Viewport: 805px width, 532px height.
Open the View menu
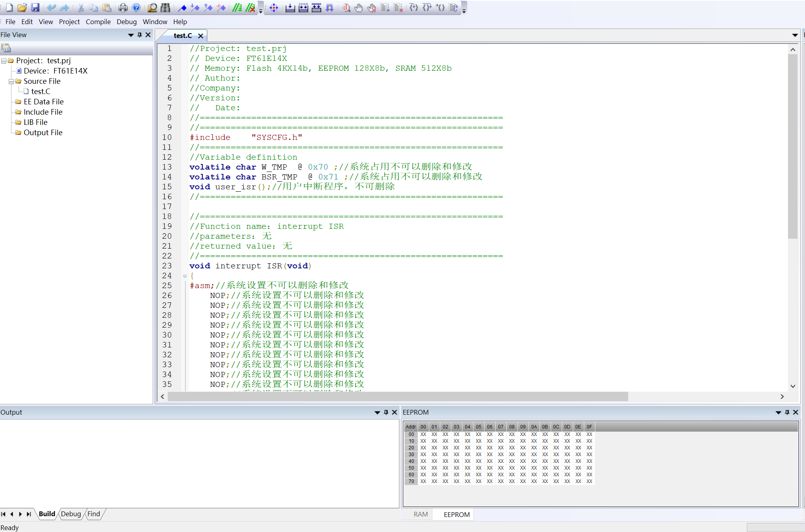coord(46,22)
